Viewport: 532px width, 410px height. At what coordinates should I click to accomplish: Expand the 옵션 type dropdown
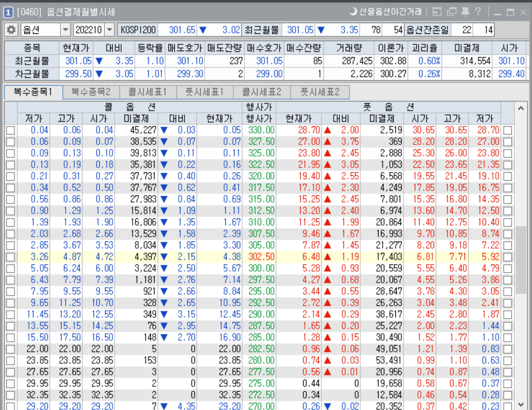tap(66, 30)
